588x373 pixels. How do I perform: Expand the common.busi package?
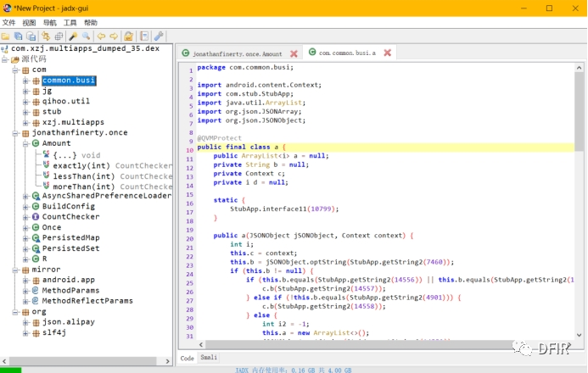click(25, 81)
